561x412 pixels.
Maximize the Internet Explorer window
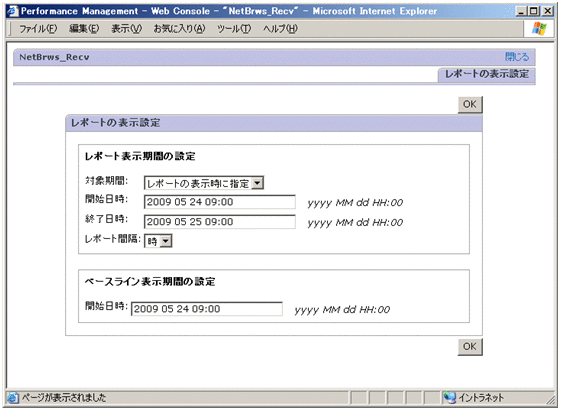click(533, 11)
